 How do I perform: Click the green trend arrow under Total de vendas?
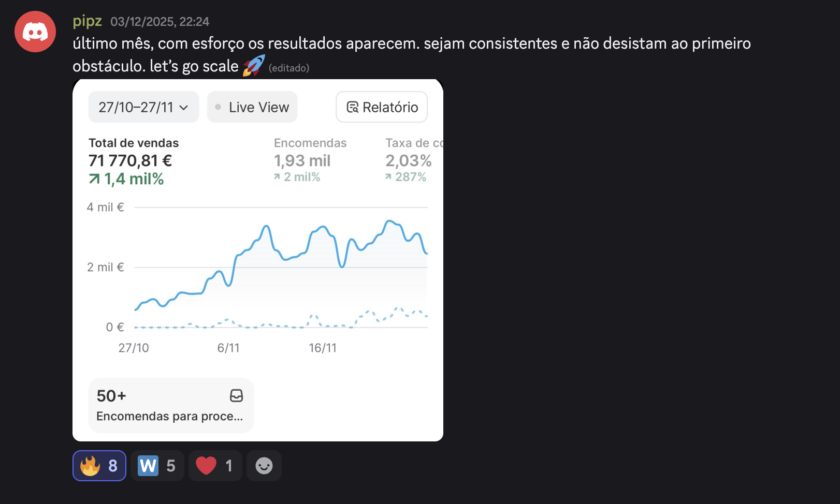(94, 179)
